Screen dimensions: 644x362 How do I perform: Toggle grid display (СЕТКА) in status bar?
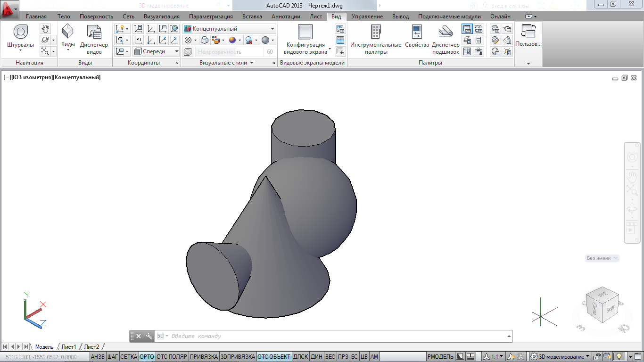pyautogui.click(x=129, y=357)
